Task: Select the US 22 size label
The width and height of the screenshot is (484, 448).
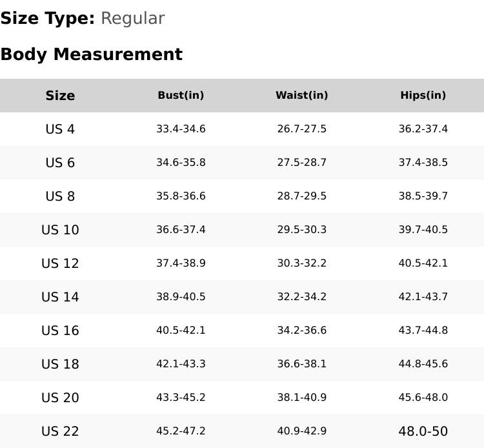Action: 60,431
